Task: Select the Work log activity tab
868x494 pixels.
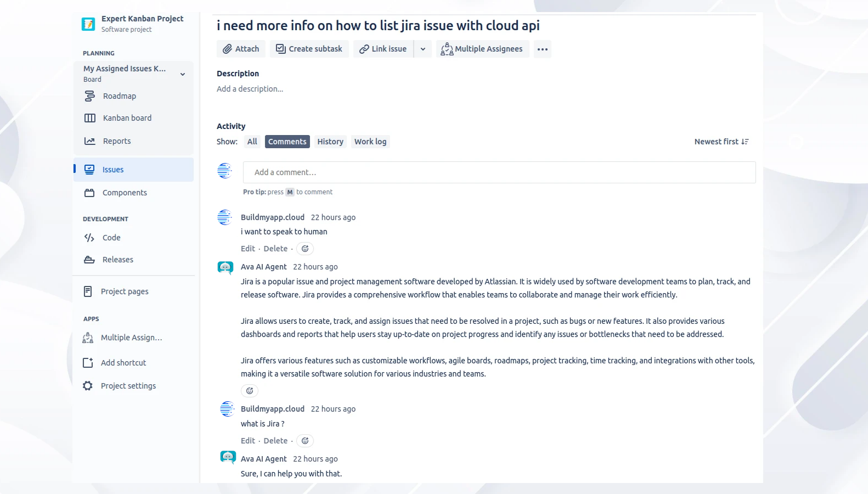Action: pos(370,142)
